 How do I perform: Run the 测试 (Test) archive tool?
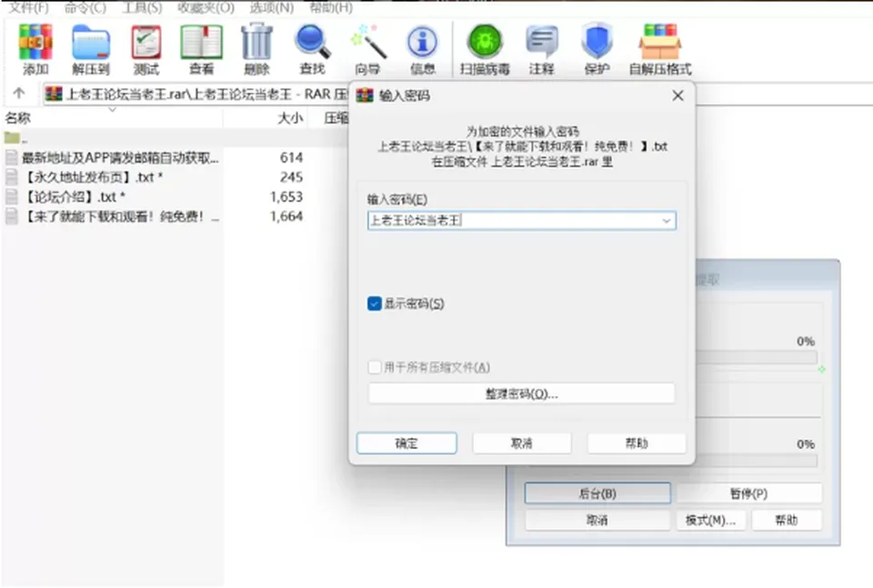coord(145,49)
